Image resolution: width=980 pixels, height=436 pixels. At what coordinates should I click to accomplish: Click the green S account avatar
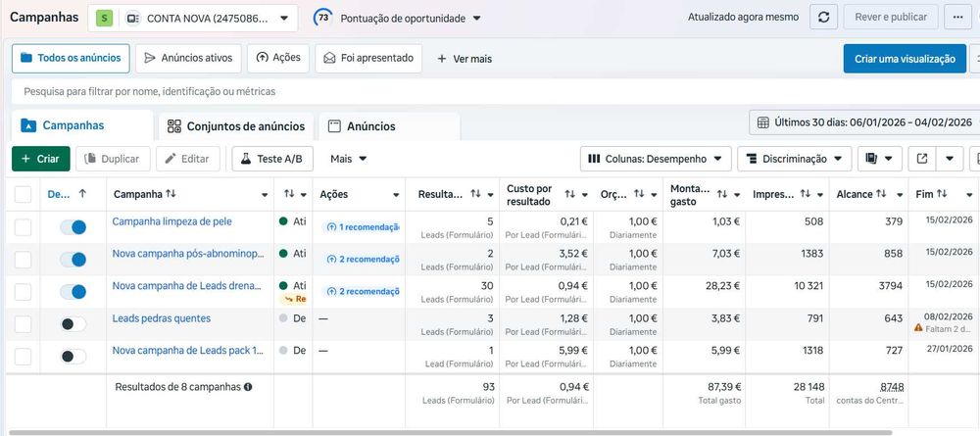[x=104, y=19]
